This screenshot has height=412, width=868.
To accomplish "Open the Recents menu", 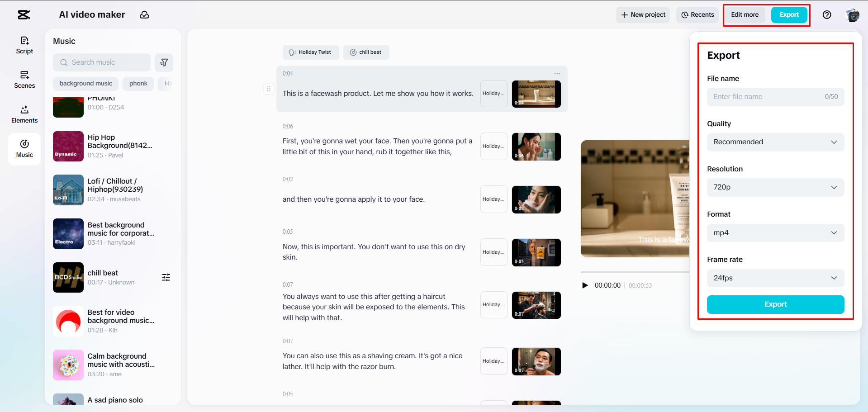I will point(697,14).
